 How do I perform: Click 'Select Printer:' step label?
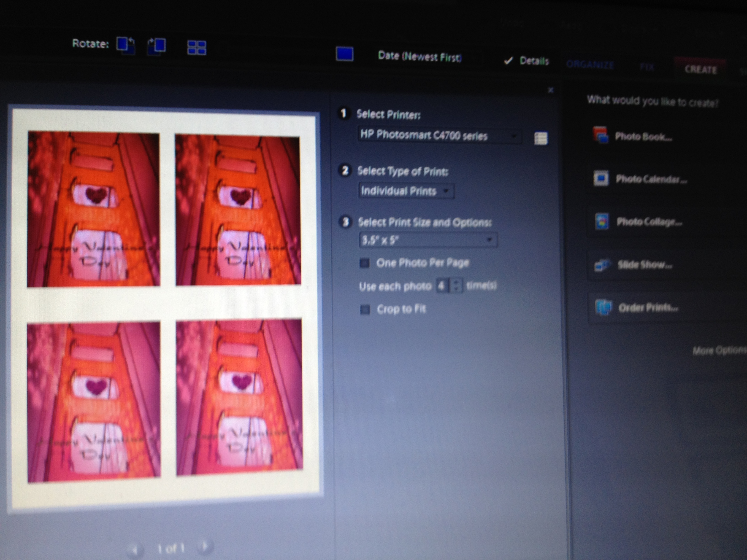pos(388,115)
